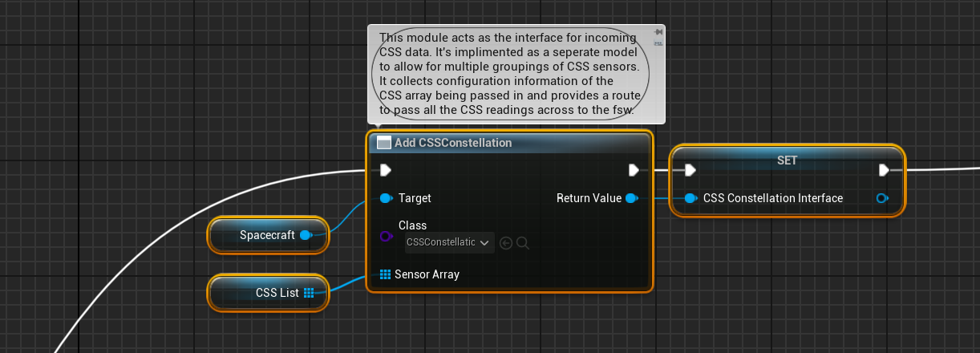
Task: Select the SET node header
Action: (787, 160)
